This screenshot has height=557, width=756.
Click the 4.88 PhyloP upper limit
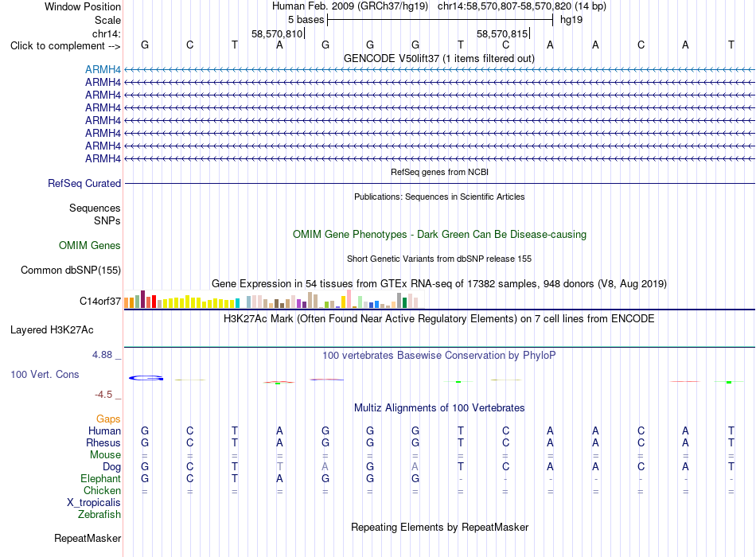[102, 355]
